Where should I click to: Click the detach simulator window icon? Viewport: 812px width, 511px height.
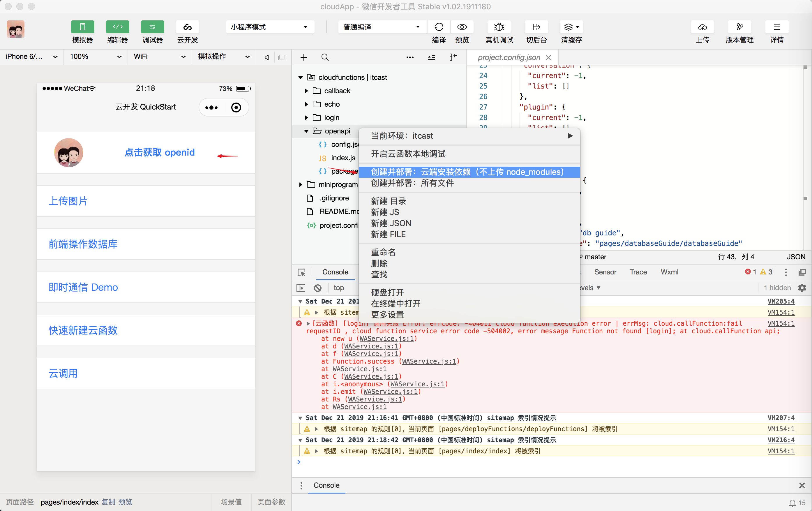point(282,57)
